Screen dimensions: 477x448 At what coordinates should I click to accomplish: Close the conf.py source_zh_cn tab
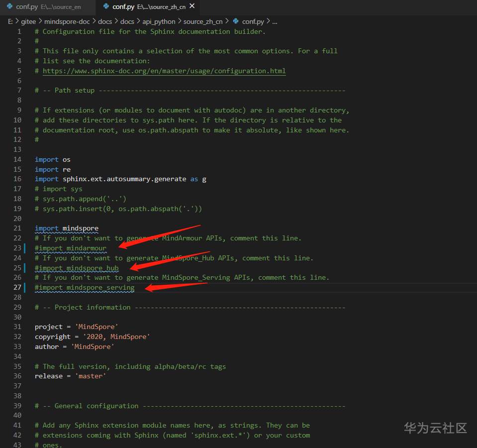tap(192, 6)
